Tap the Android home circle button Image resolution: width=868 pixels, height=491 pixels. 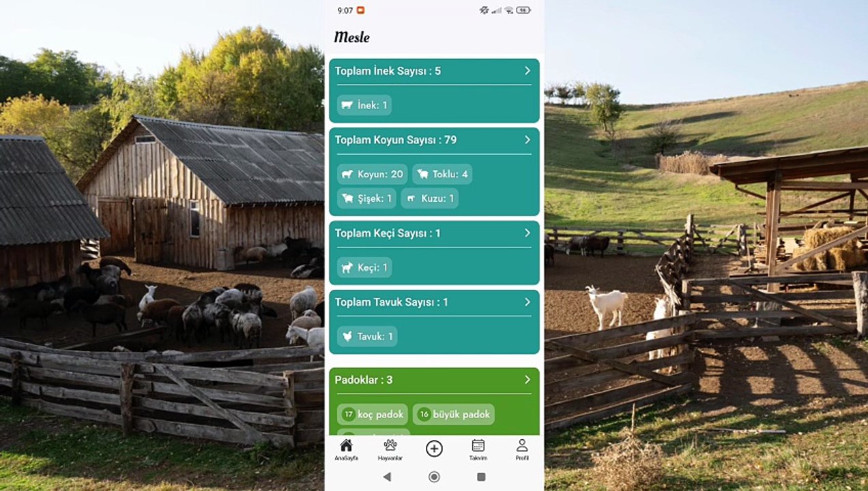coord(434,477)
